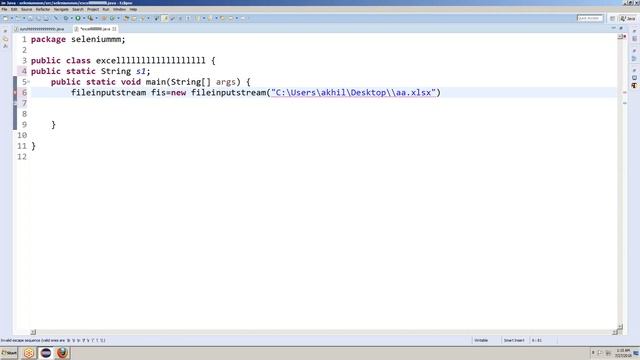
Task: Close the excel java editor tab
Action: [114, 29]
